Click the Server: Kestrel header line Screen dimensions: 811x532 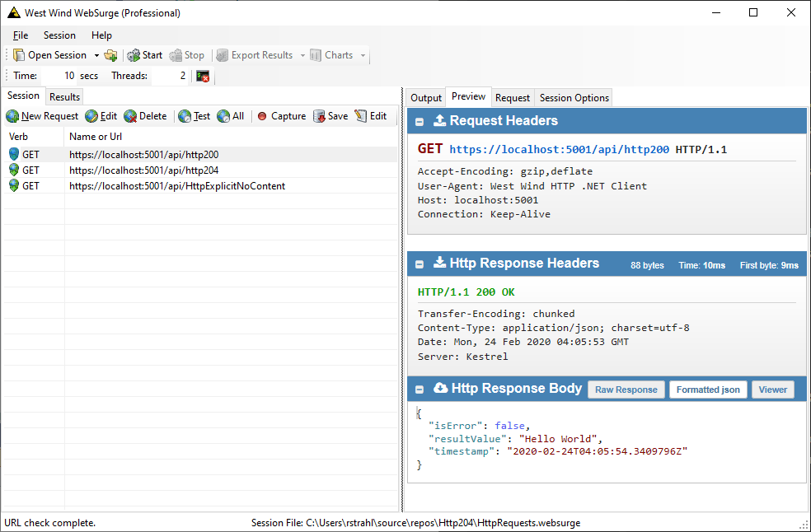(x=462, y=357)
